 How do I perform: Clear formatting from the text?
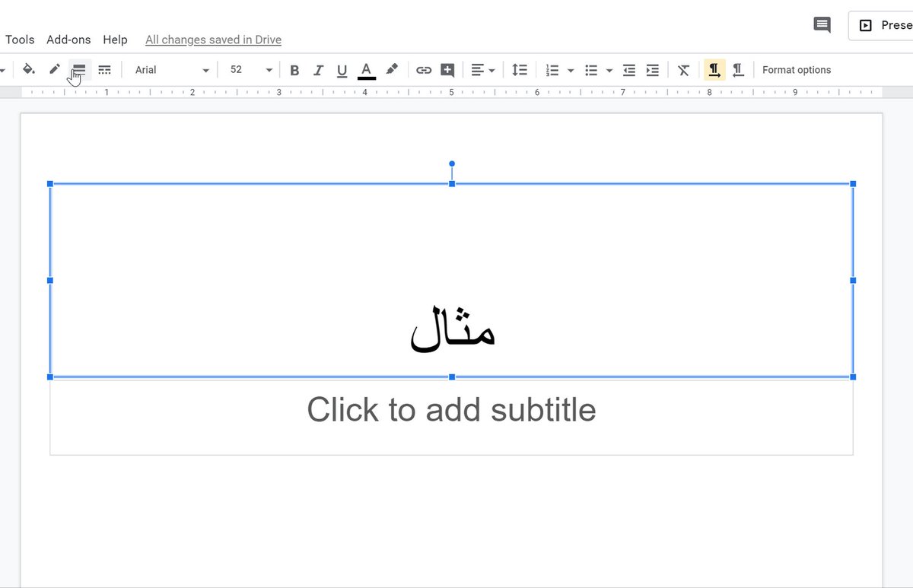pyautogui.click(x=684, y=70)
